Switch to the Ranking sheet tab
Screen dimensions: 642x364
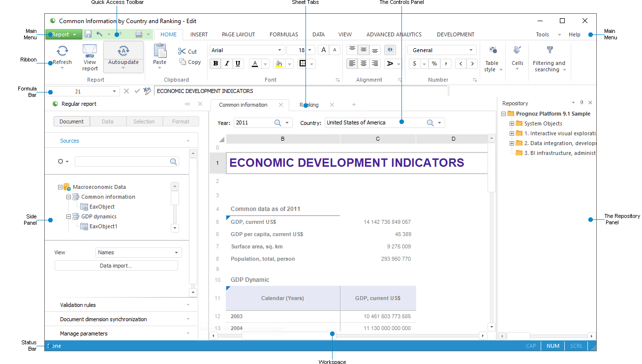click(309, 105)
